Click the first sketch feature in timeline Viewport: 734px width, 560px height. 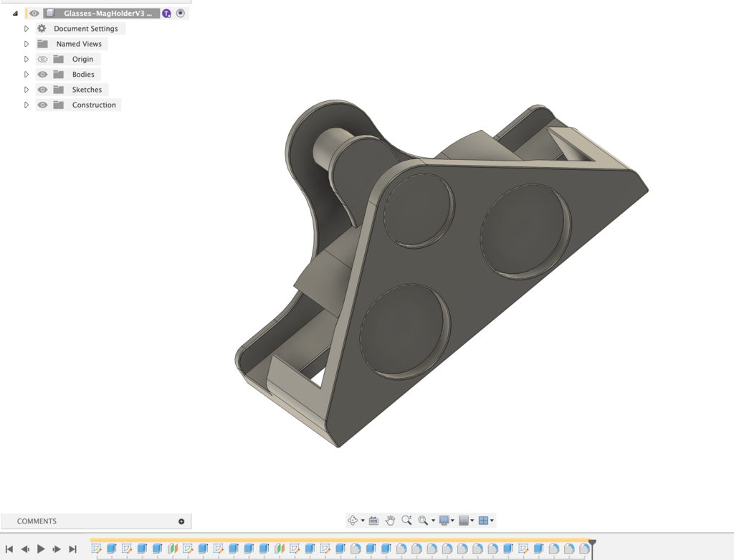click(x=97, y=549)
